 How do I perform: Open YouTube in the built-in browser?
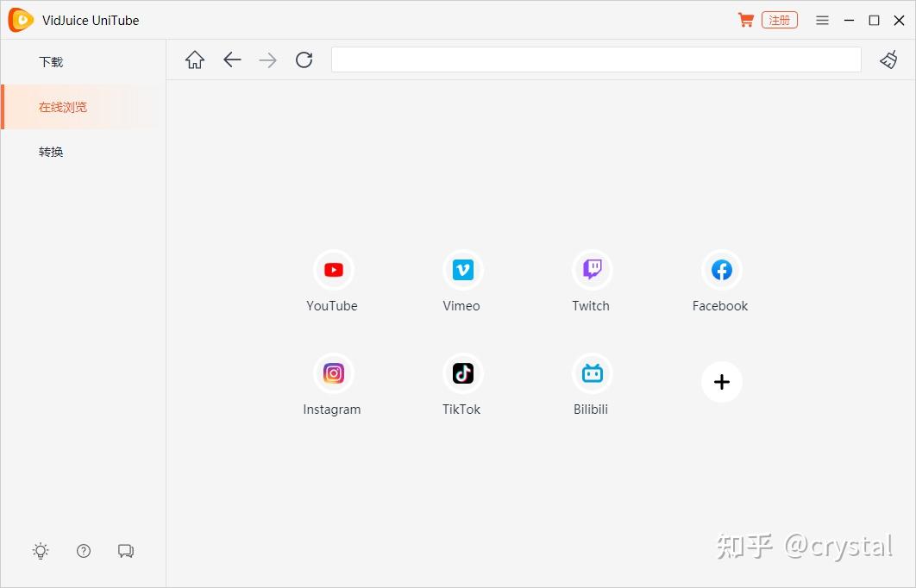[332, 269]
